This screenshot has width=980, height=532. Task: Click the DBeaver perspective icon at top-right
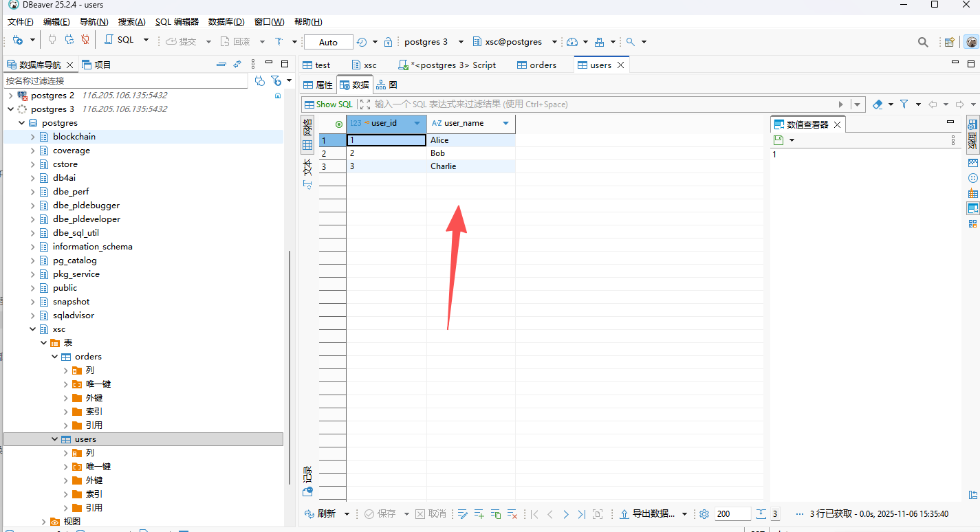click(971, 42)
